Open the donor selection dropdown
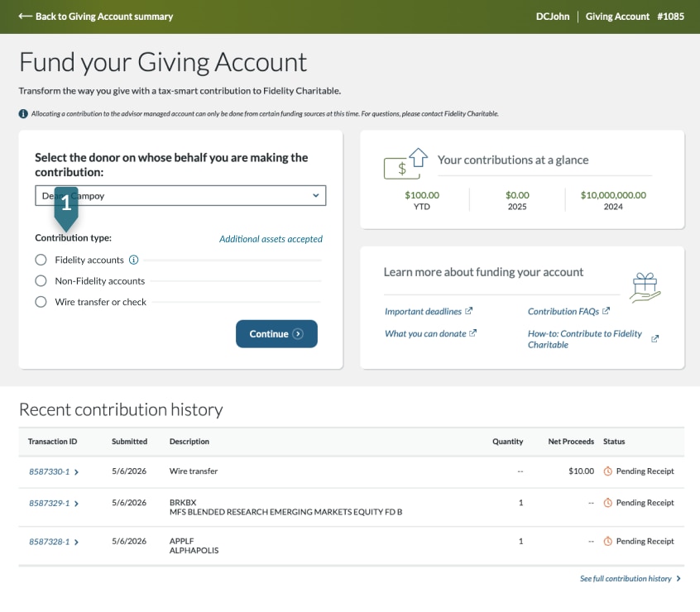Viewport: 700px width, 612px height. click(180, 196)
